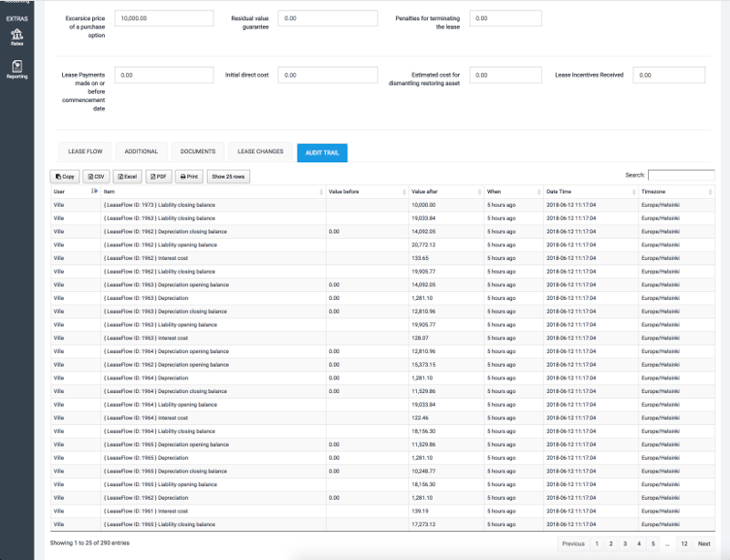This screenshot has height=560, width=730.
Task: Select the Audit Trail tab
Action: (x=322, y=152)
